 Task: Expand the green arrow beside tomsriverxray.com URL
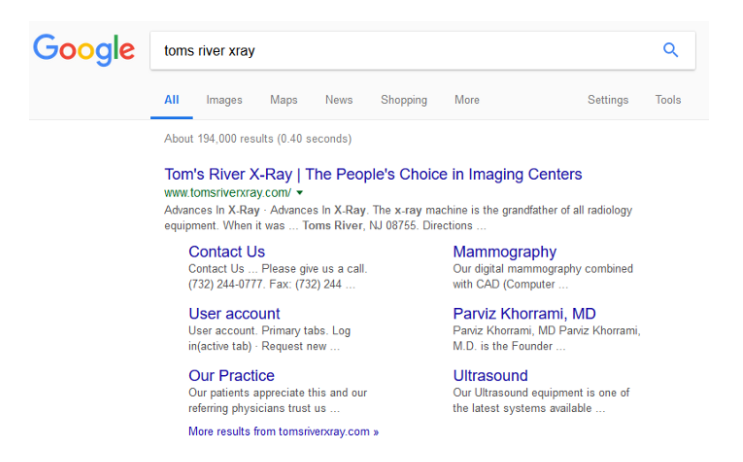coord(299,192)
